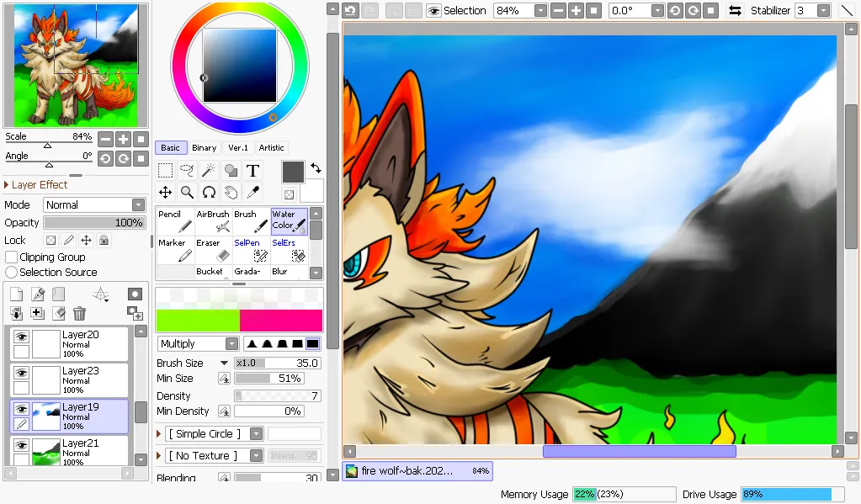The image size is (861, 504).
Task: Create a new linework layer
Action: pos(38,294)
